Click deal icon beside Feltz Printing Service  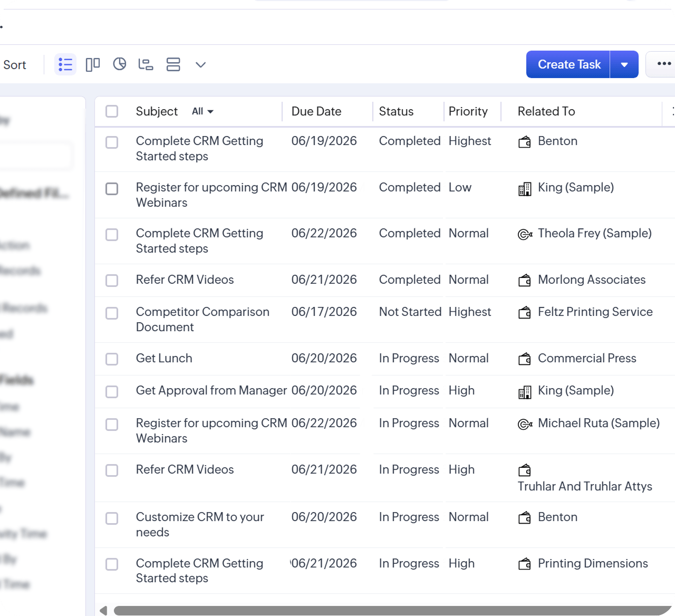point(525,313)
